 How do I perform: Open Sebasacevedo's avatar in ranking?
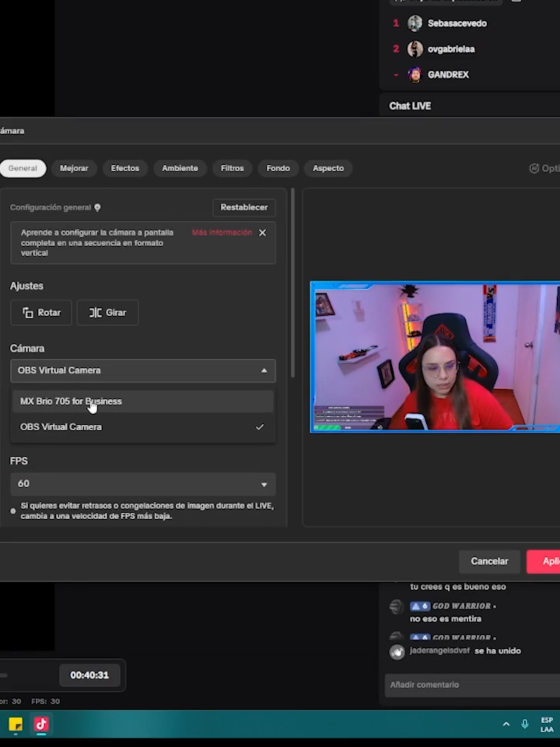click(x=415, y=23)
